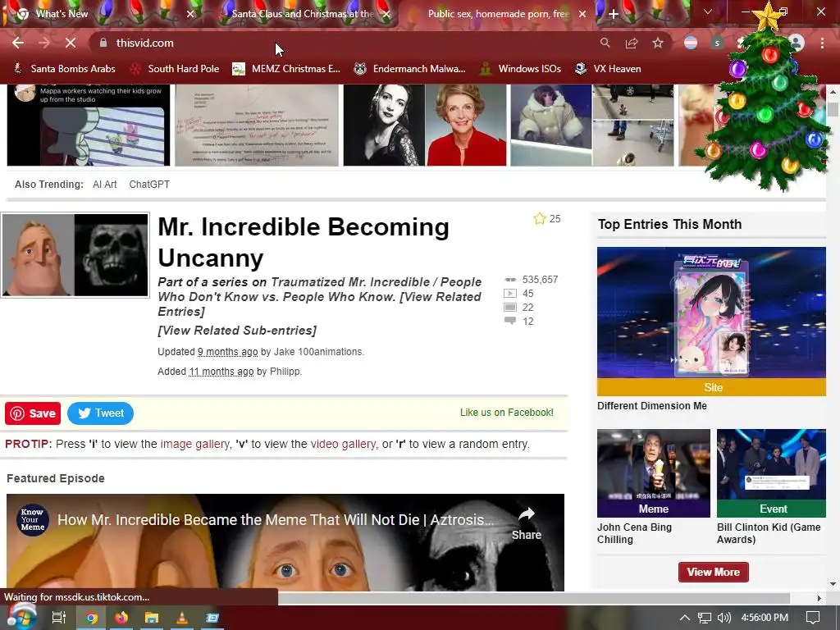Open the handwritten red-ink paper thumbnail

[x=257, y=126]
